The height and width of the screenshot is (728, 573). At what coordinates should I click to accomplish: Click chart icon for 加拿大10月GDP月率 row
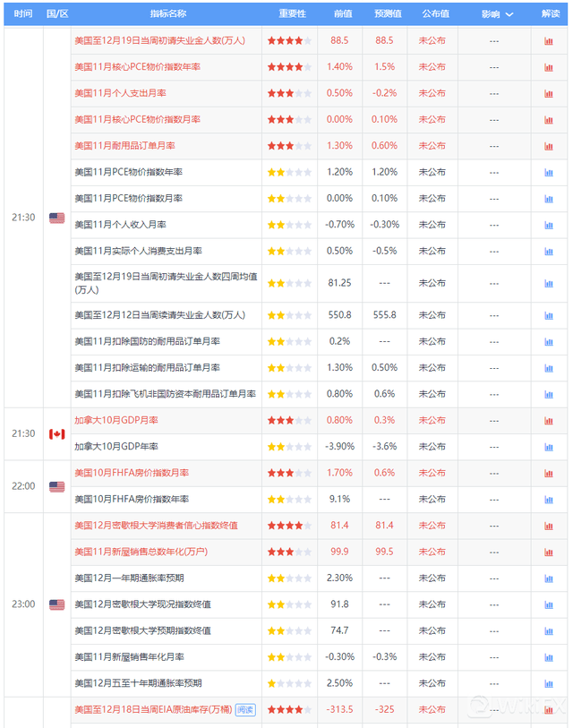(x=548, y=420)
